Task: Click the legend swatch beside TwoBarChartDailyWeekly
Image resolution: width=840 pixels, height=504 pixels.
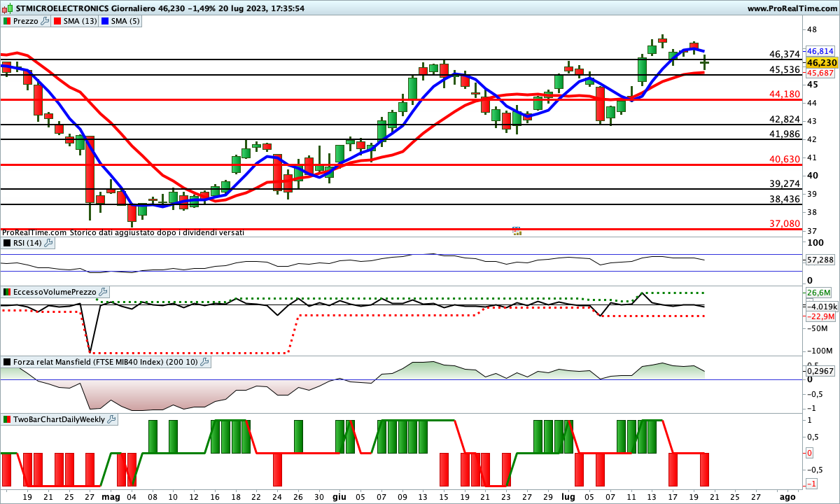Action: coord(7,419)
